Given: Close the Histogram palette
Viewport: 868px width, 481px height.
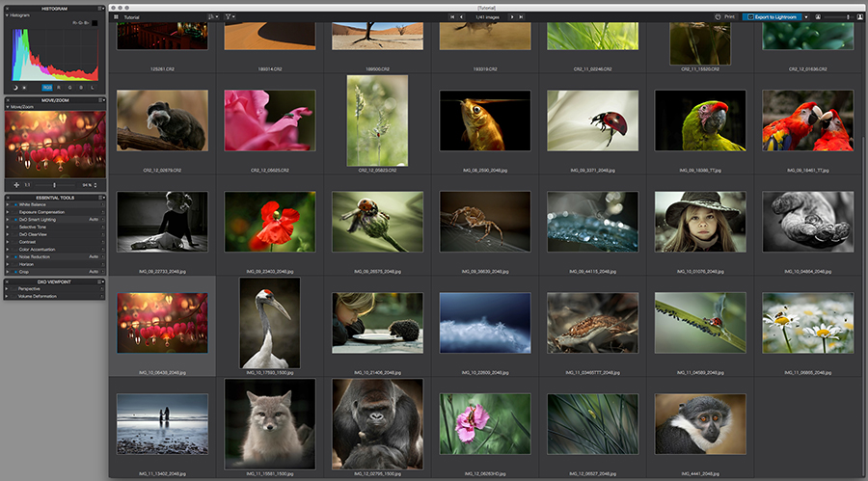Looking at the screenshot, I should tap(7, 9).
